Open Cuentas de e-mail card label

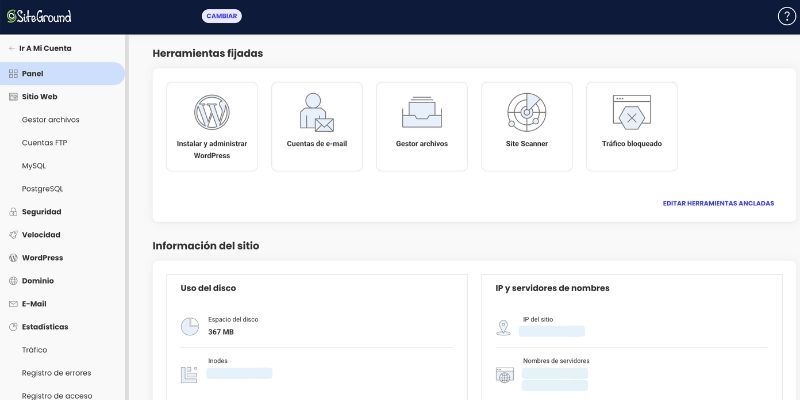(x=317, y=144)
